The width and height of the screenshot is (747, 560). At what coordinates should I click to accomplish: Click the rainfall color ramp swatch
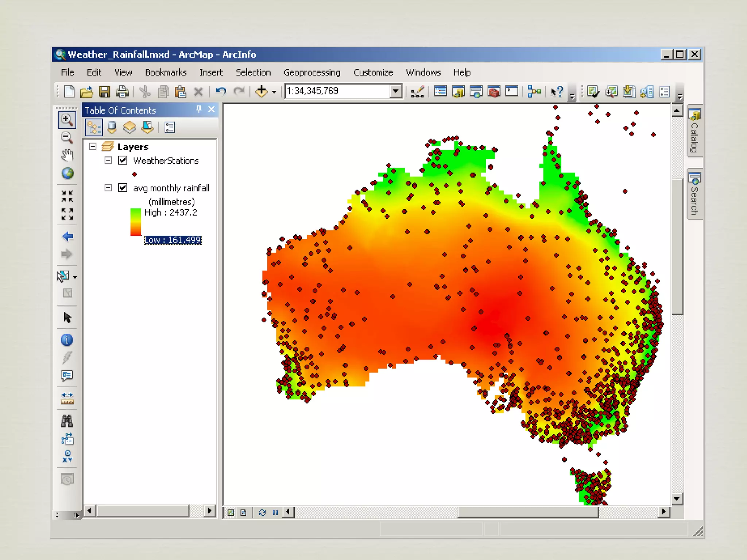click(x=136, y=222)
